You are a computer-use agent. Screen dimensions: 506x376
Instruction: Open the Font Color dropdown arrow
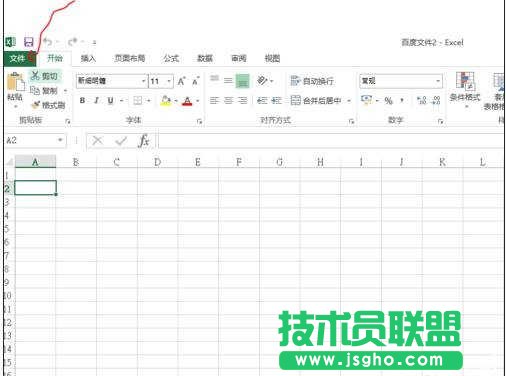[198, 101]
